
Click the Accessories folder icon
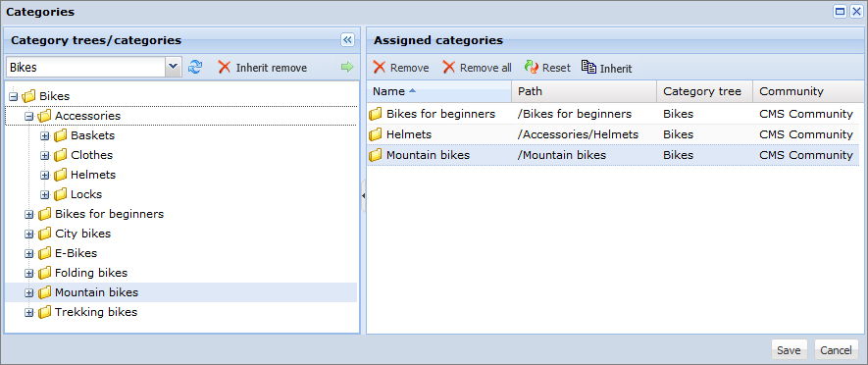click(x=44, y=117)
